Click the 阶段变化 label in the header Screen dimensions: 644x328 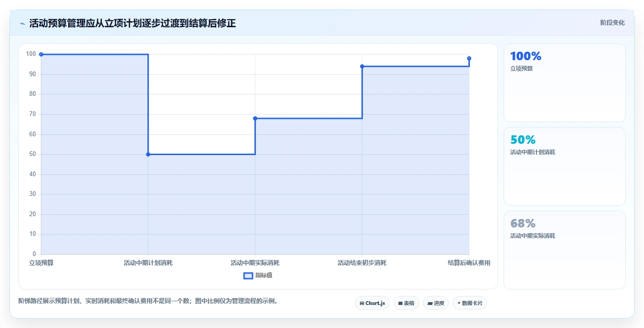(x=612, y=23)
